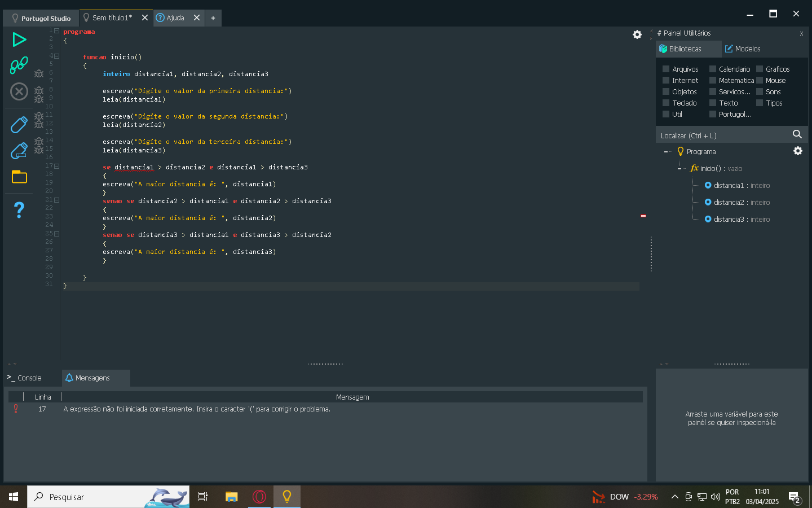Image resolution: width=812 pixels, height=508 pixels.
Task: Click the Localizar search field
Action: tap(724, 135)
